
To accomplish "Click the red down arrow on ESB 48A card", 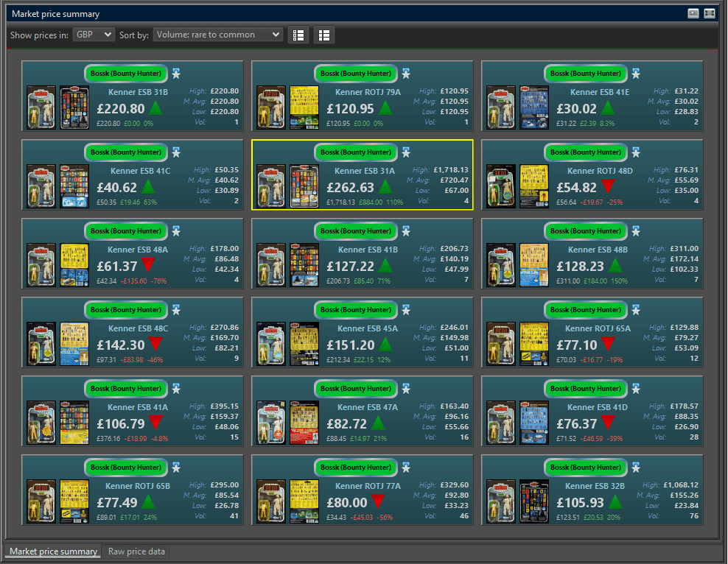I will 150,266.
